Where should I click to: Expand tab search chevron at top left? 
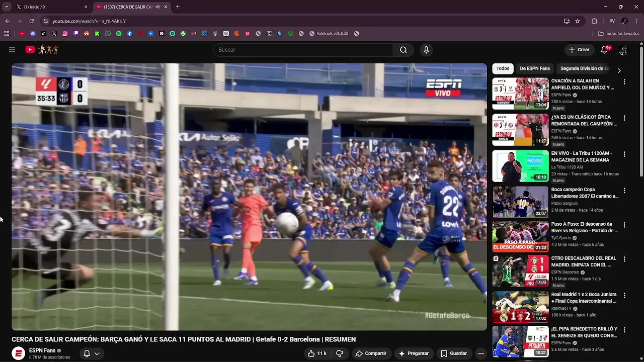[7, 7]
